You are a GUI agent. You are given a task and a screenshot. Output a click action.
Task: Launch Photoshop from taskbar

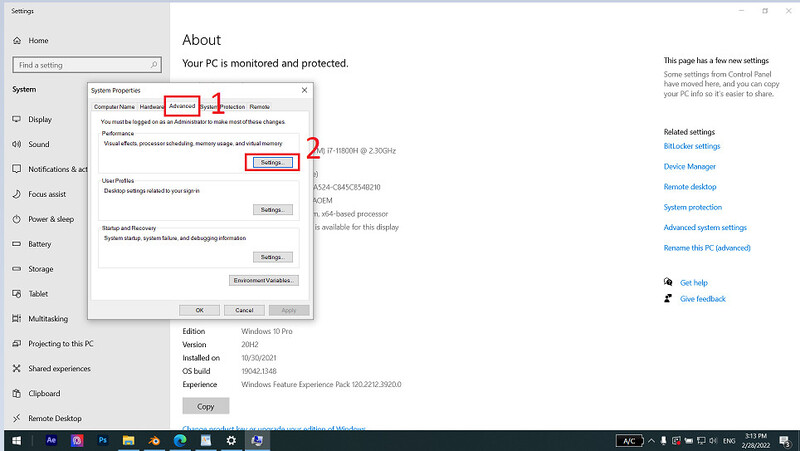103,440
